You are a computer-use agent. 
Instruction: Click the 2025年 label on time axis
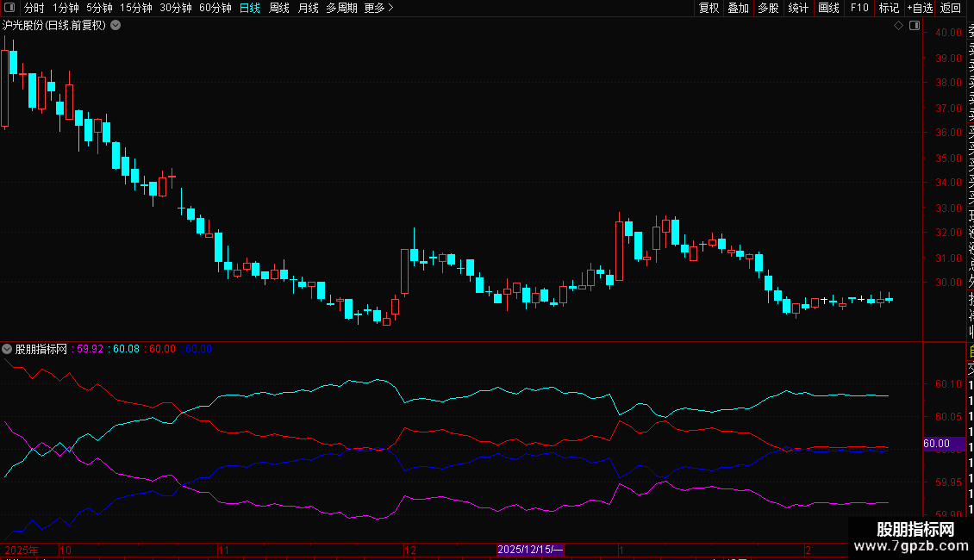point(22,550)
